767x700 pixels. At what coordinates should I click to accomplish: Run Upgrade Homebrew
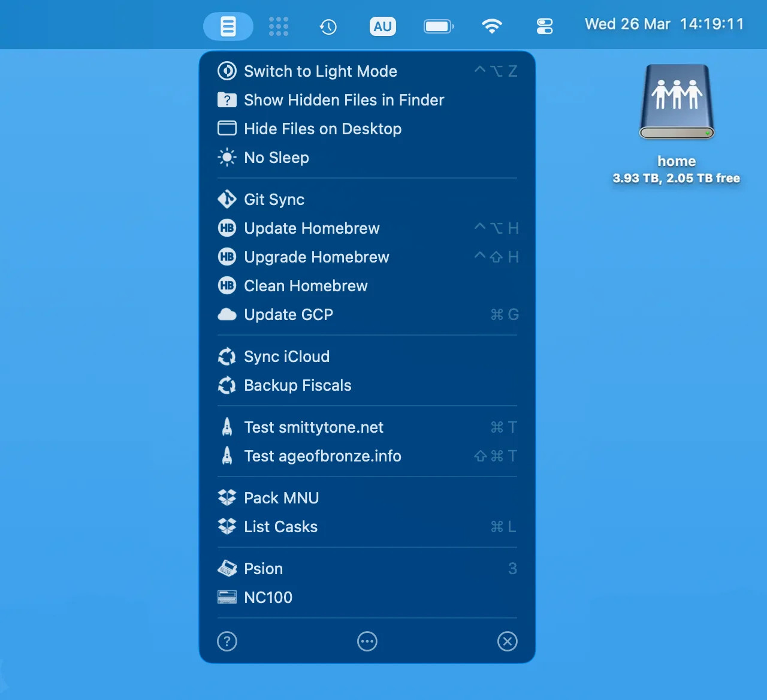367,257
